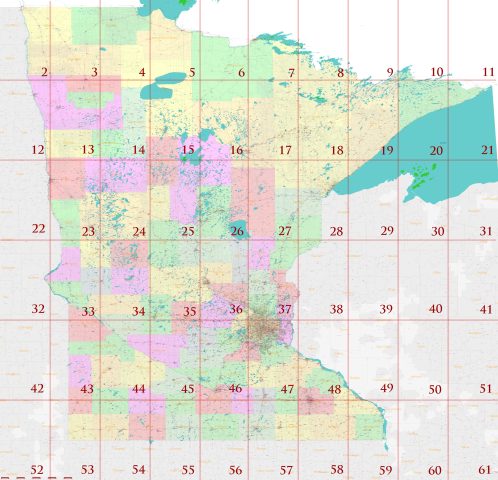
Task: Click the number 37 near metro area
Action: click(x=285, y=309)
